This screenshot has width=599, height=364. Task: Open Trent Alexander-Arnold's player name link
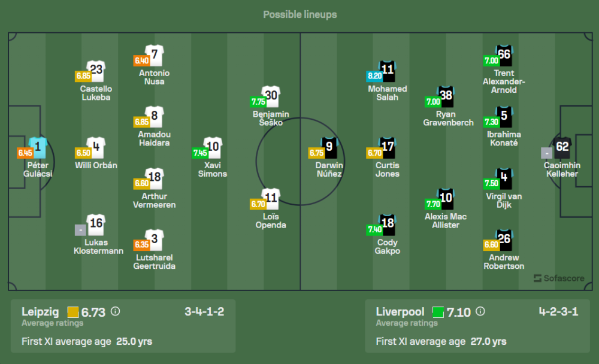pos(504,81)
